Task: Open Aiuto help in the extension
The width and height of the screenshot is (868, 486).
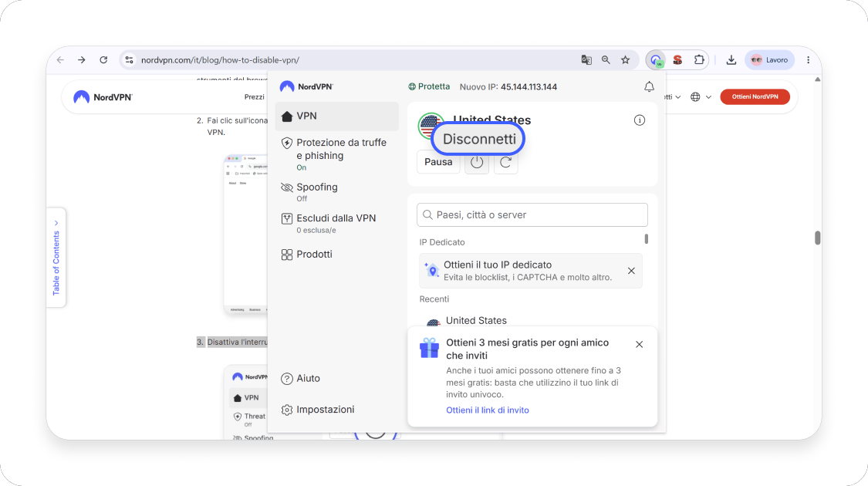Action: [301, 379]
